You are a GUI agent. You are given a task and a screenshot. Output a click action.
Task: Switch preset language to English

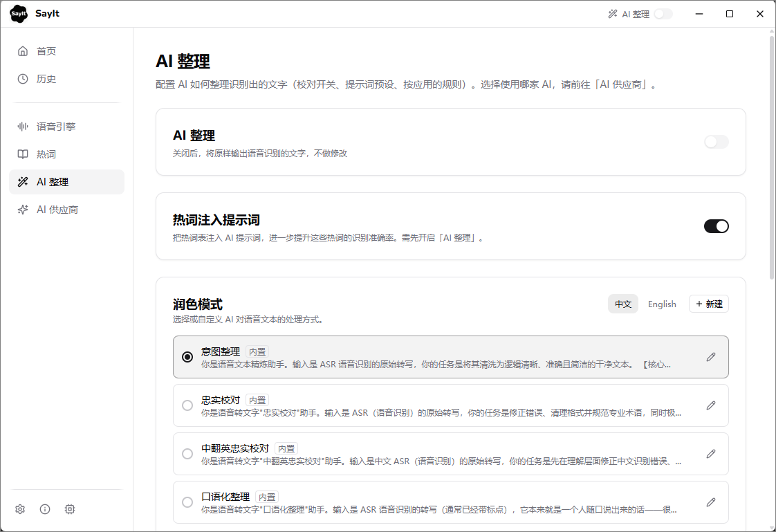[x=662, y=304]
